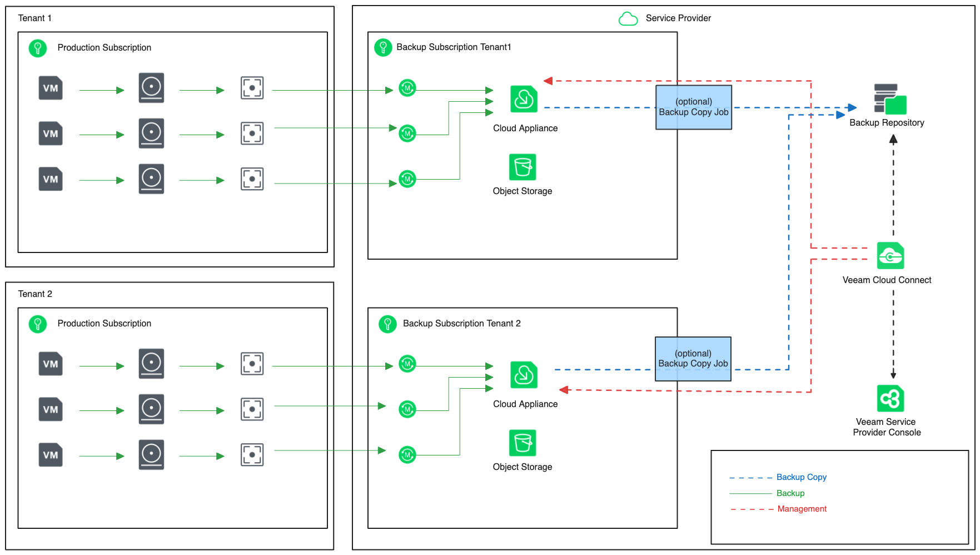The width and height of the screenshot is (980, 555).
Task: Click the middle disk icon in Tenant 2
Action: (x=151, y=409)
